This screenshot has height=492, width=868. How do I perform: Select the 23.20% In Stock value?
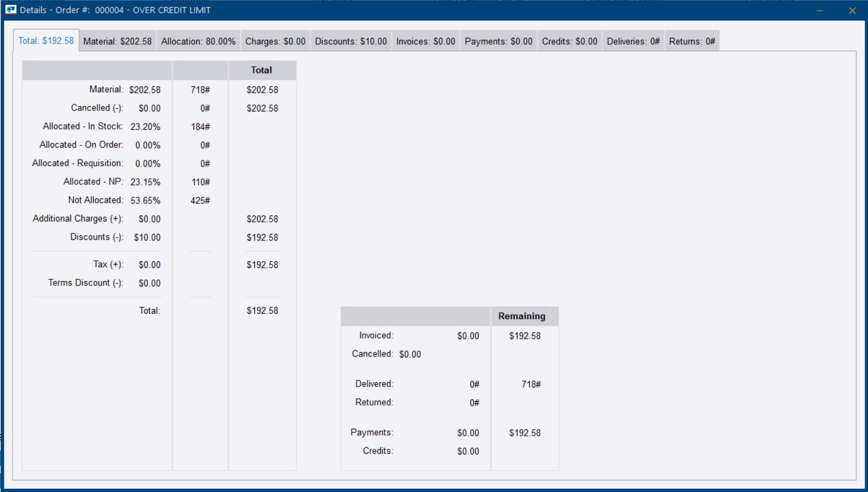coord(145,127)
